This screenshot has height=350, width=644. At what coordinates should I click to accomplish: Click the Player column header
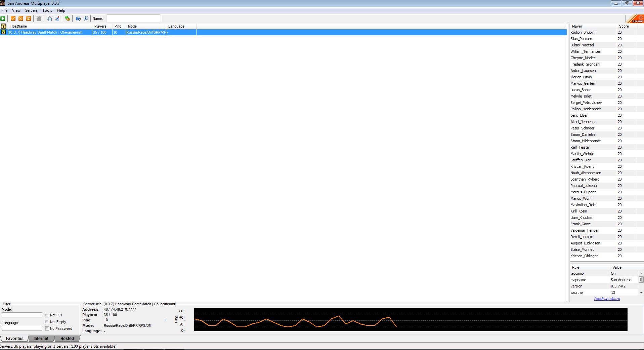point(593,26)
